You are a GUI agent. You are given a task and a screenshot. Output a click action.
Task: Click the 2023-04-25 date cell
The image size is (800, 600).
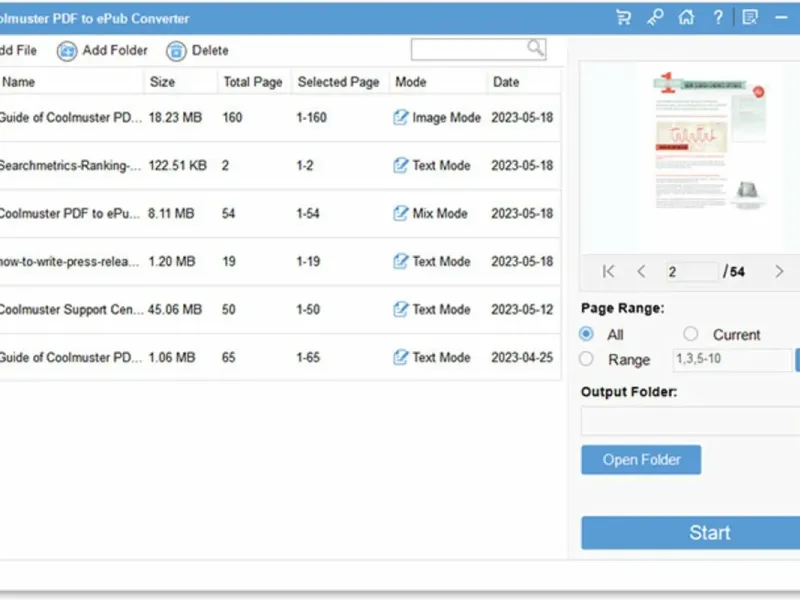(522, 357)
